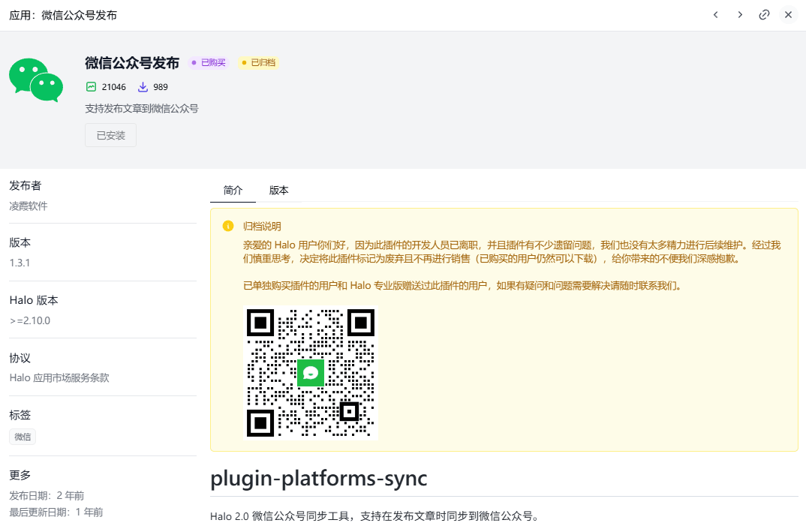The height and width of the screenshot is (532, 806).
Task: Click the download count 989
Action: click(x=161, y=87)
